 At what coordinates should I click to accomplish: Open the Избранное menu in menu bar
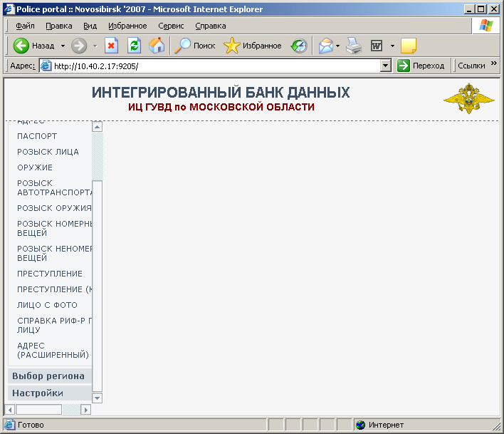(127, 26)
